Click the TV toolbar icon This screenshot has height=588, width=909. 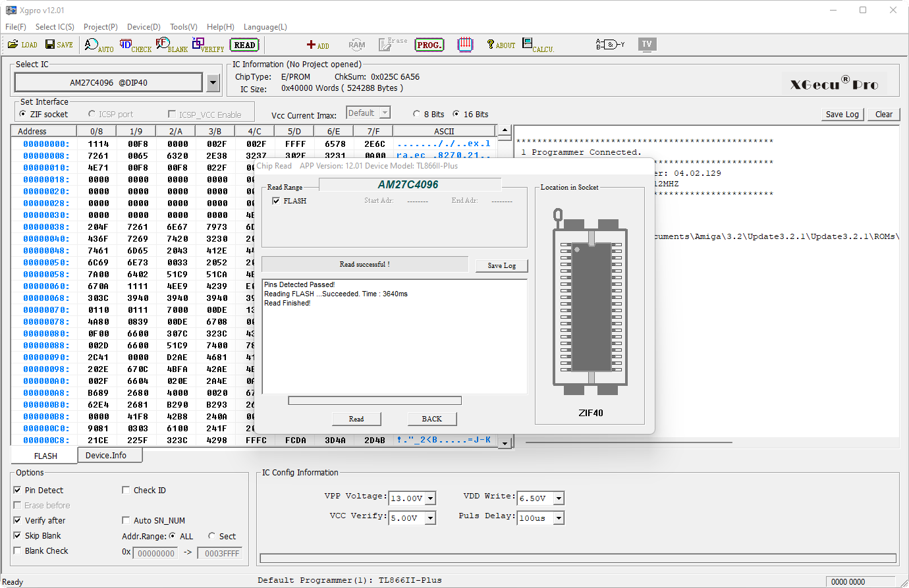[647, 44]
